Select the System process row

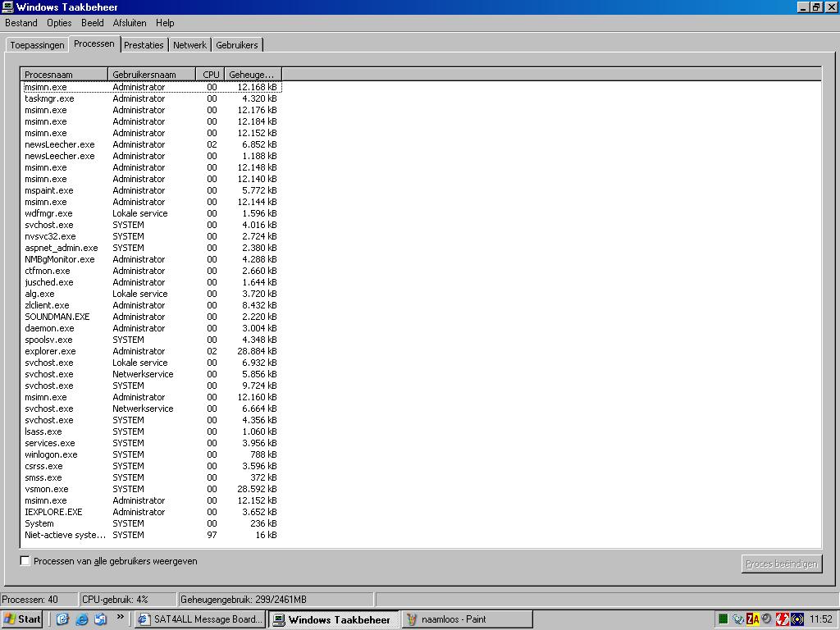[x=152, y=523]
